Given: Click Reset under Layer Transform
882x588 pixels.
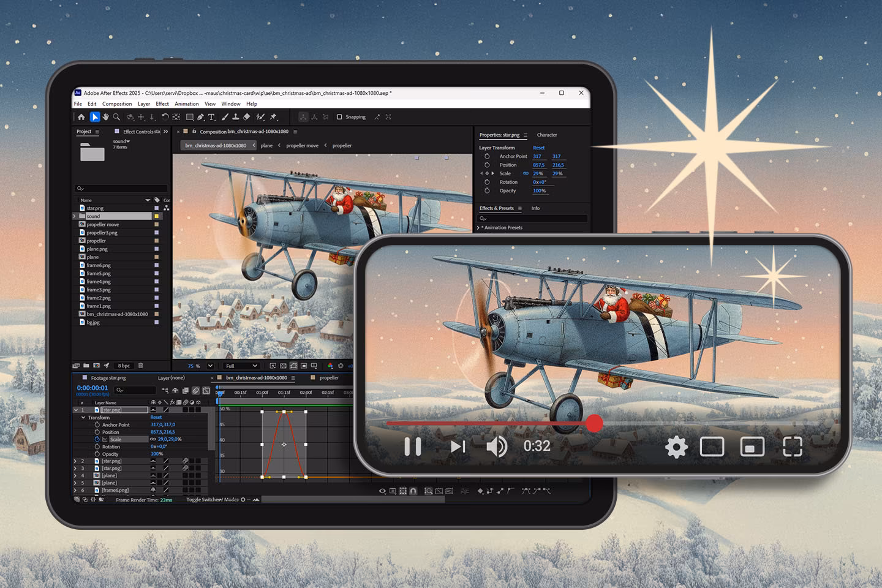Looking at the screenshot, I should coord(538,148).
